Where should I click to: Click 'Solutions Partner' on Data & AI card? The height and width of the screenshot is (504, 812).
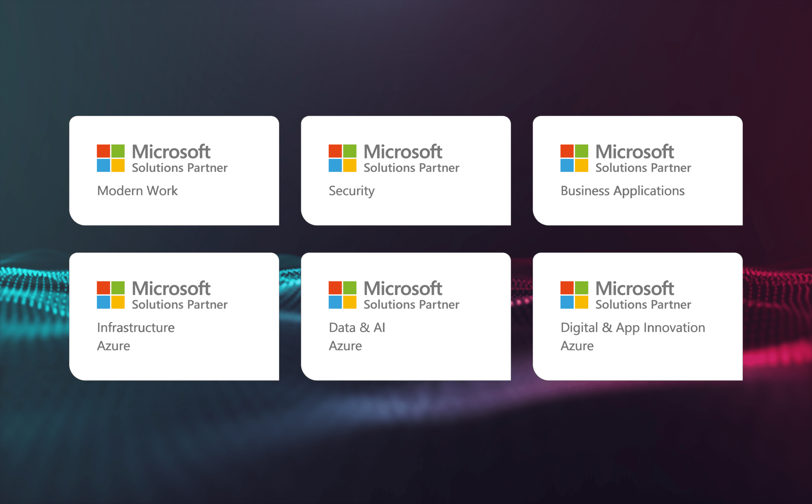pos(411,304)
